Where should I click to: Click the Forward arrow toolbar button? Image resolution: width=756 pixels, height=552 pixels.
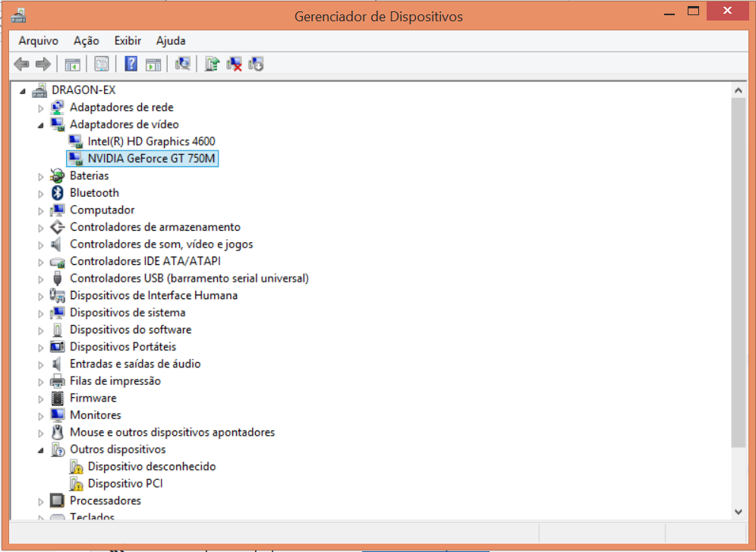point(43,64)
